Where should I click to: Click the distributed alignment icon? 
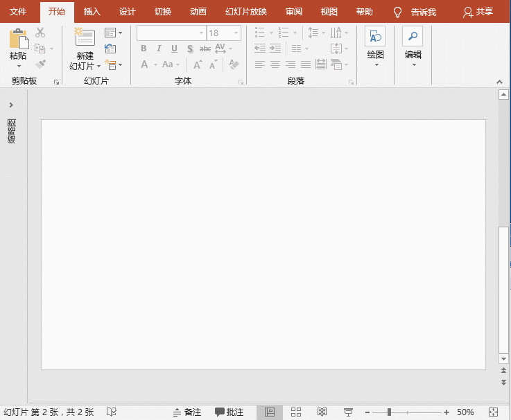tap(321, 64)
